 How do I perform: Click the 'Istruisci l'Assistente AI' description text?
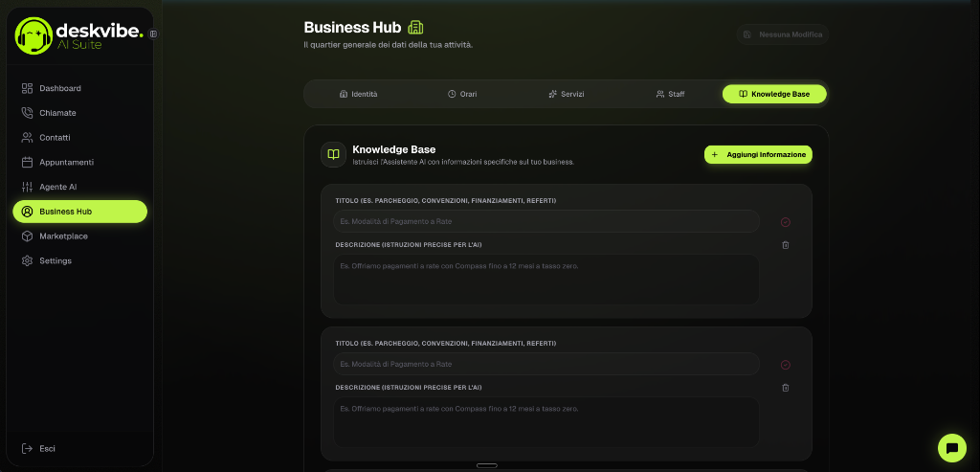pyautogui.click(x=463, y=162)
